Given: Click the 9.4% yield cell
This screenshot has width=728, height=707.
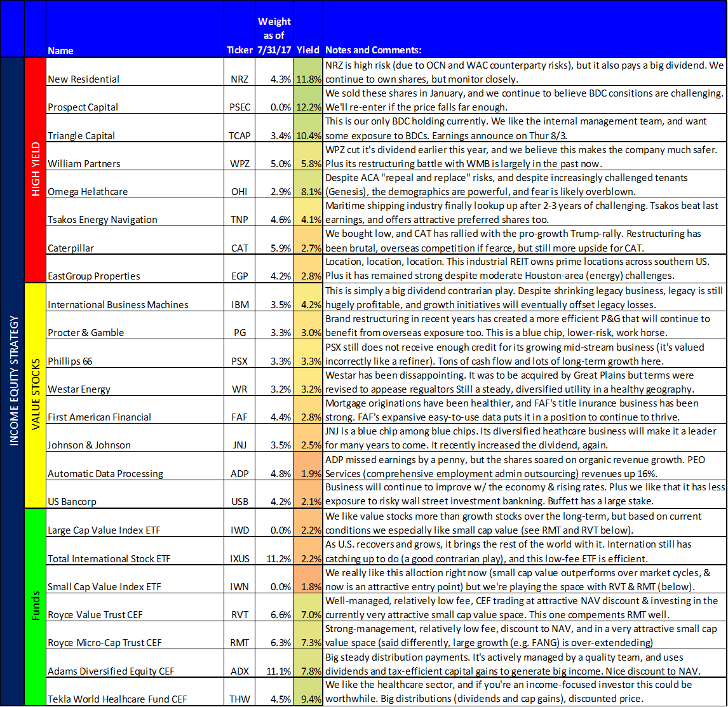Looking at the screenshot, I should point(308,692).
